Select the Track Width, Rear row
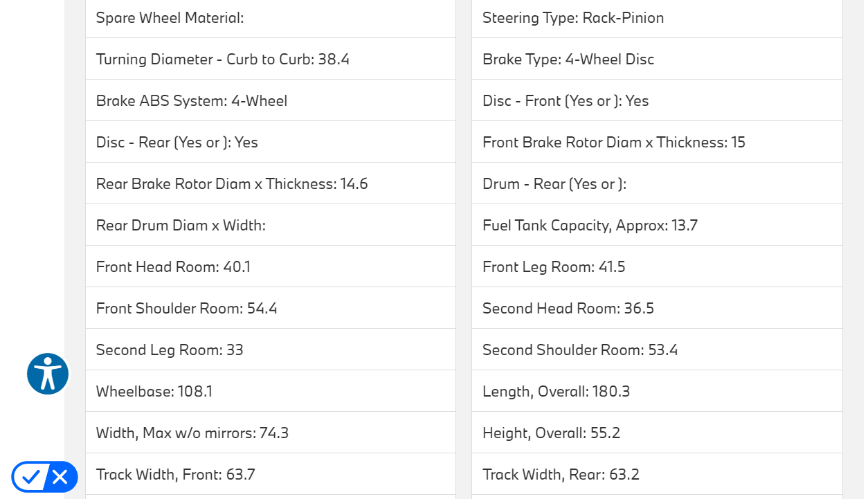 [561, 475]
